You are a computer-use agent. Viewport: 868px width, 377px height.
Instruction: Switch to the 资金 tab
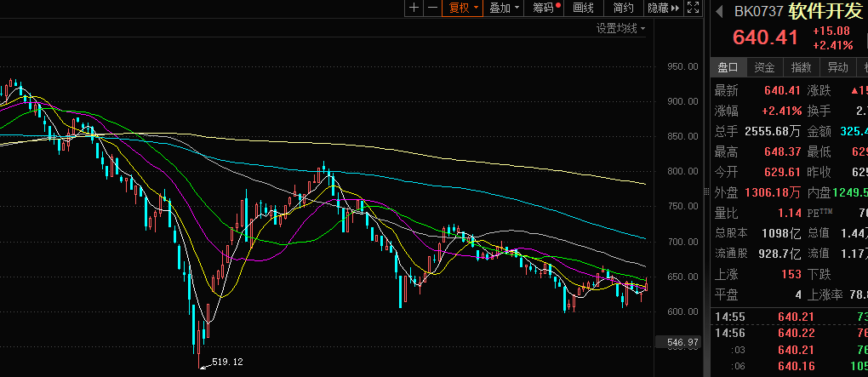pos(765,67)
